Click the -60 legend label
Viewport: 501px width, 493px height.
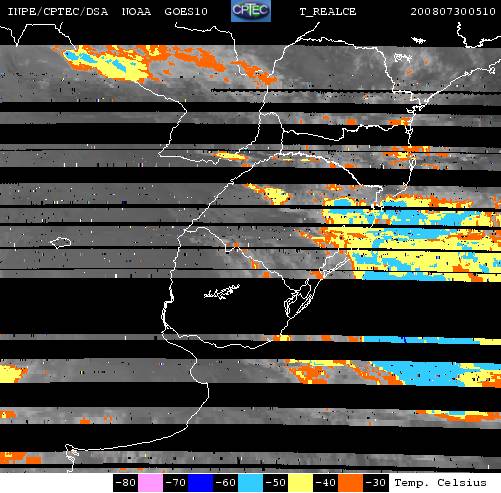tap(226, 483)
